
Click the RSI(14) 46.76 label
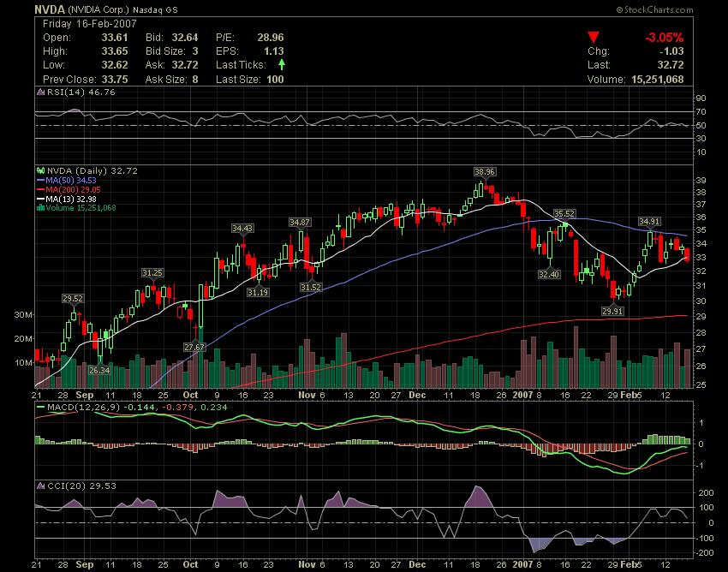(x=81, y=92)
